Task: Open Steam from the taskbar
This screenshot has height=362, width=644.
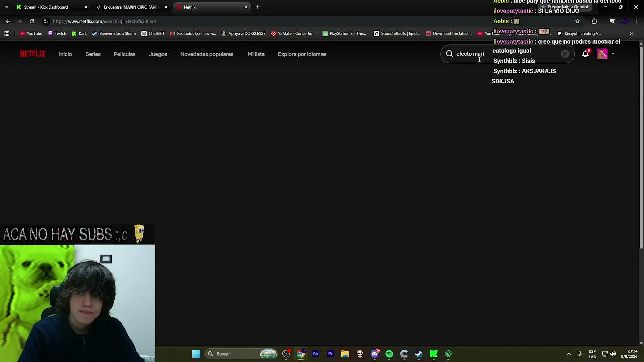Action: pos(419,354)
